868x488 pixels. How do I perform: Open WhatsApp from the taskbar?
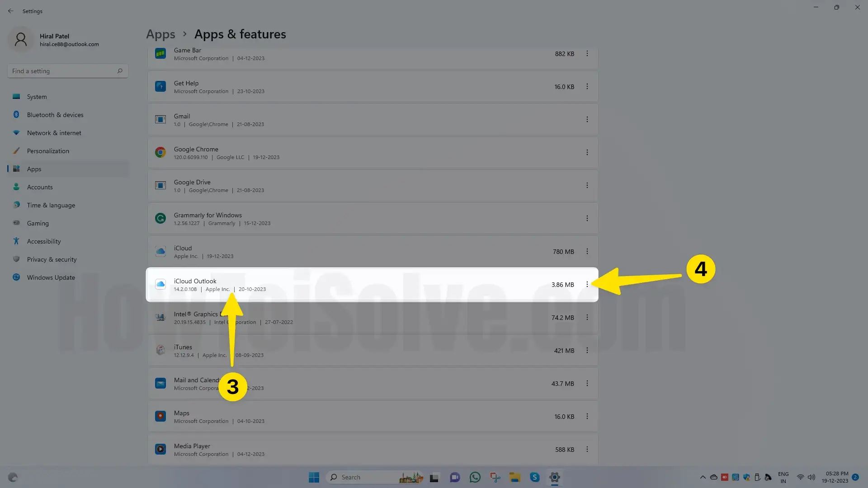[x=475, y=477]
